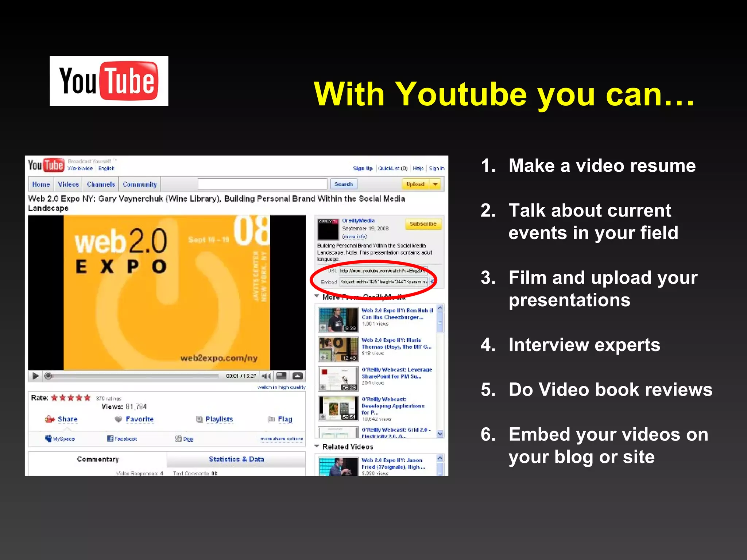Viewport: 747px width, 560px height.
Task: Open the Home tab
Action: (41, 184)
